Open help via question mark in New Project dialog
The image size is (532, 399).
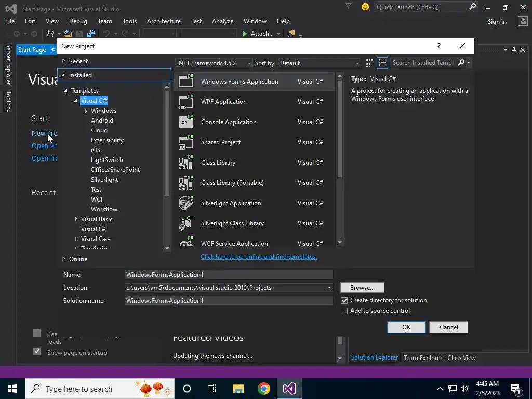click(x=438, y=46)
